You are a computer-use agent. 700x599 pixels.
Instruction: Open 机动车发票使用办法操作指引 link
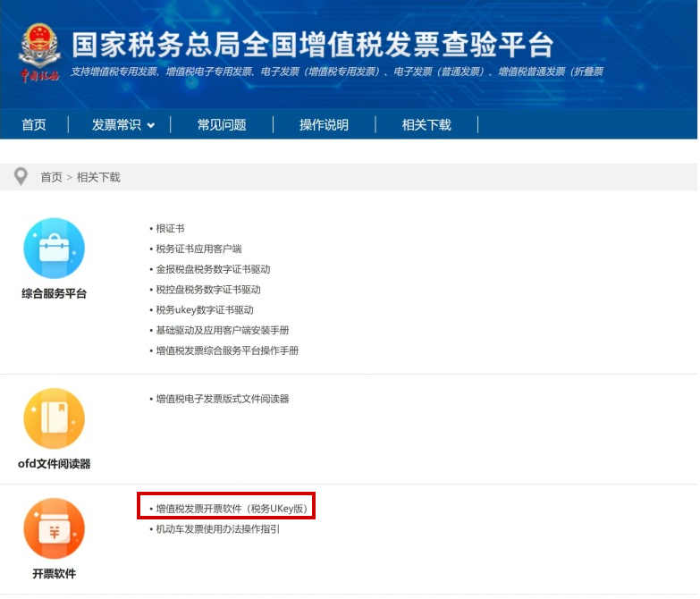(217, 529)
